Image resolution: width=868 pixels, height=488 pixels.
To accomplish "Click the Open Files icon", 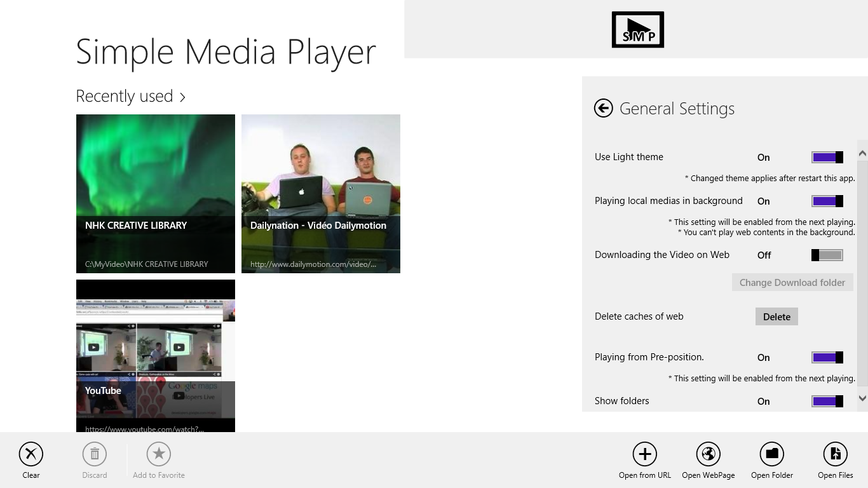I will click(x=836, y=454).
